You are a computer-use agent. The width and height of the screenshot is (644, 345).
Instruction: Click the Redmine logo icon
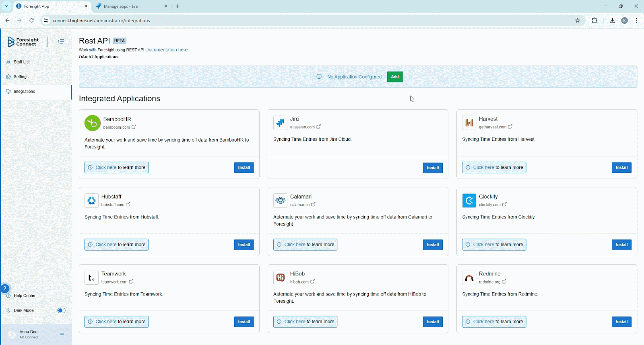[x=469, y=278]
